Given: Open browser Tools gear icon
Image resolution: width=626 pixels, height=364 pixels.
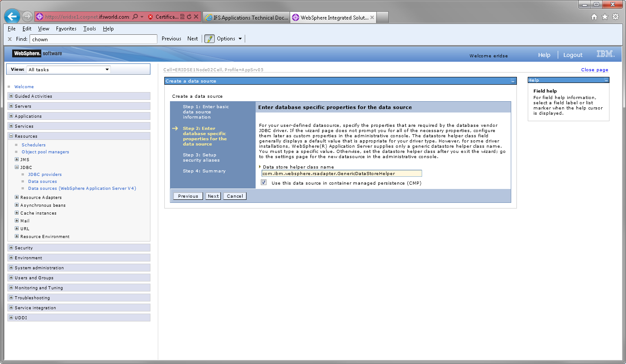Looking at the screenshot, I should click(616, 17).
